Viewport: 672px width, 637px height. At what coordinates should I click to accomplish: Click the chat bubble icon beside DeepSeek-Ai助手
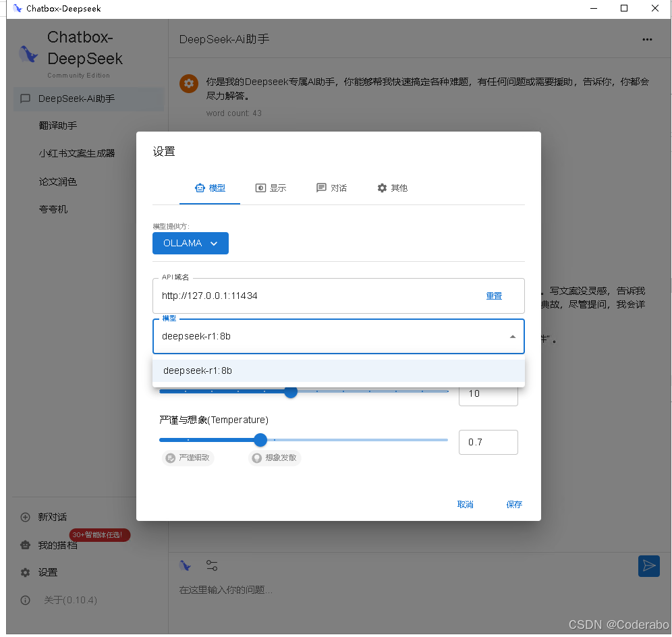tap(25, 99)
